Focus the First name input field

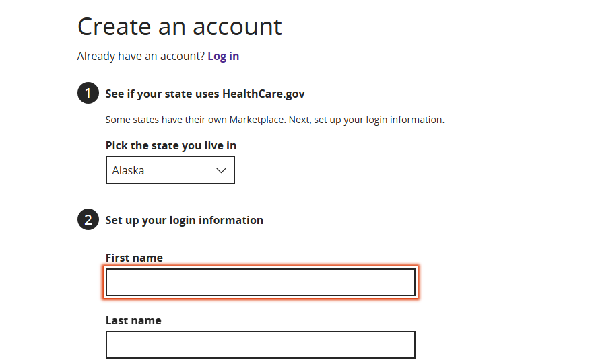tap(260, 283)
